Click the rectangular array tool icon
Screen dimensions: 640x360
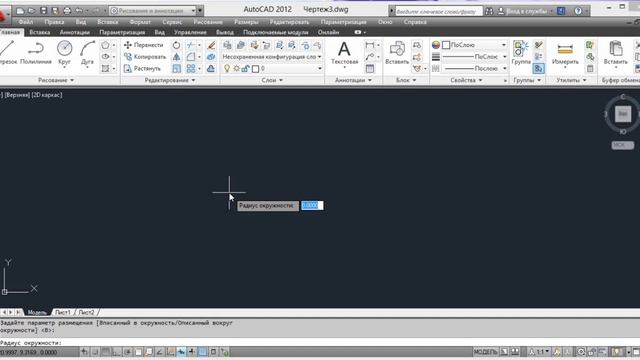191,69
